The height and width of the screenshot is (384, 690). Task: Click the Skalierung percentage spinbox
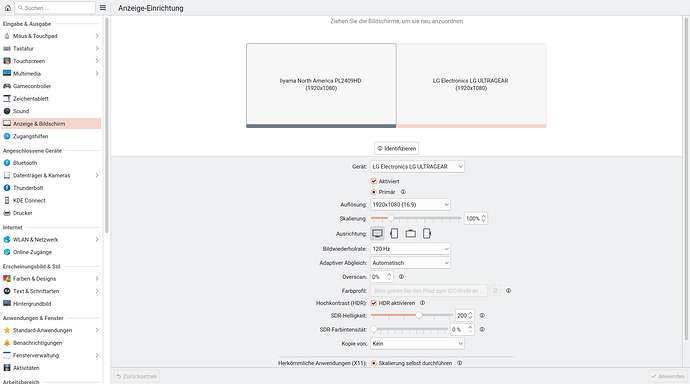tap(476, 219)
